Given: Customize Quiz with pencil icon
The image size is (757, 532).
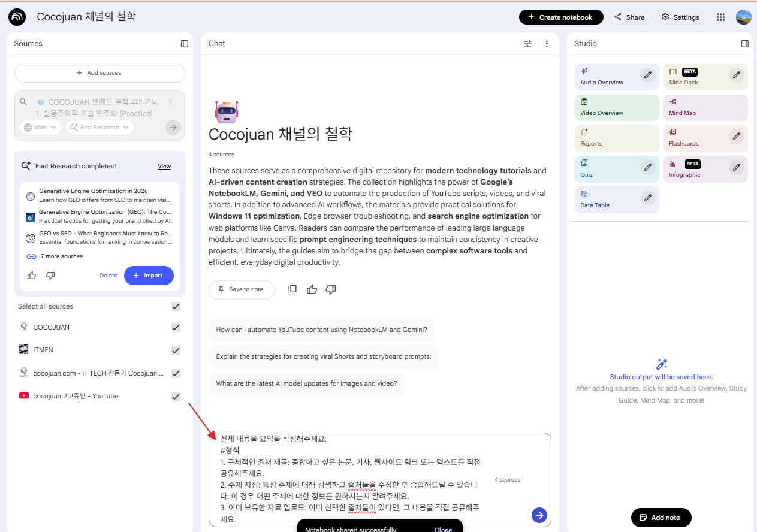Looking at the screenshot, I should 647,167.
